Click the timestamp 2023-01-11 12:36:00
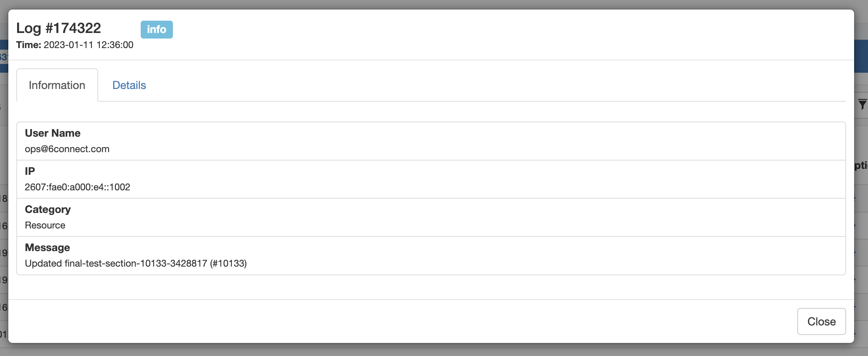Image resolution: width=868 pixels, height=356 pixels. (x=88, y=45)
